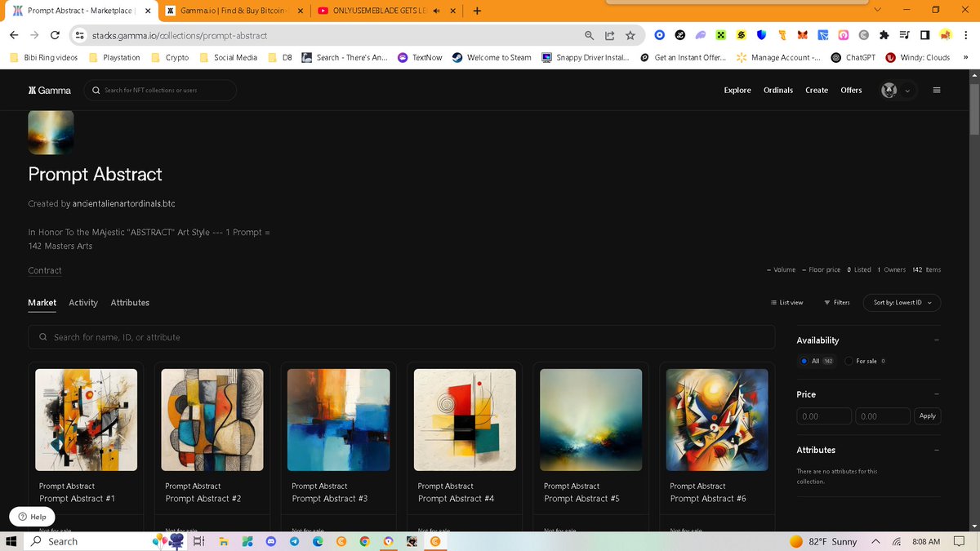Switch to the Activity tab
980x551 pixels.
tap(83, 302)
